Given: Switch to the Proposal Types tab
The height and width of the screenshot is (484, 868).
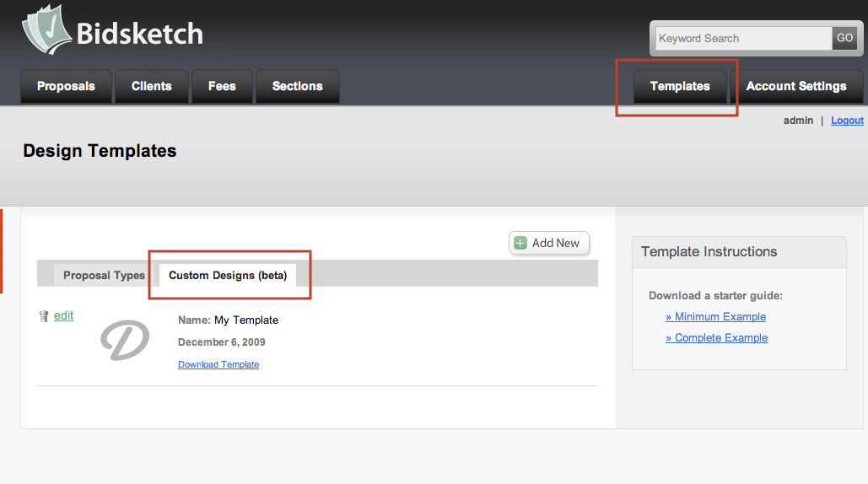Looking at the screenshot, I should coord(104,276).
